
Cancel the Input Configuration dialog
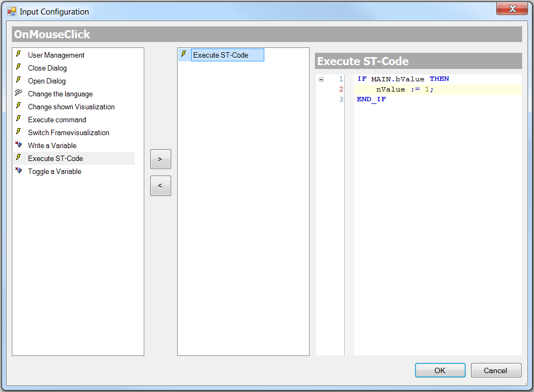[x=496, y=370]
